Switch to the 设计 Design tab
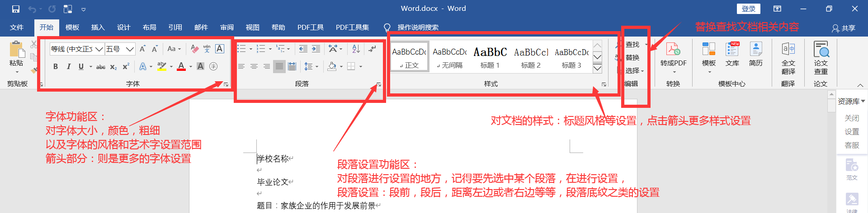Viewport: 868px width, 213px height. pos(123,28)
